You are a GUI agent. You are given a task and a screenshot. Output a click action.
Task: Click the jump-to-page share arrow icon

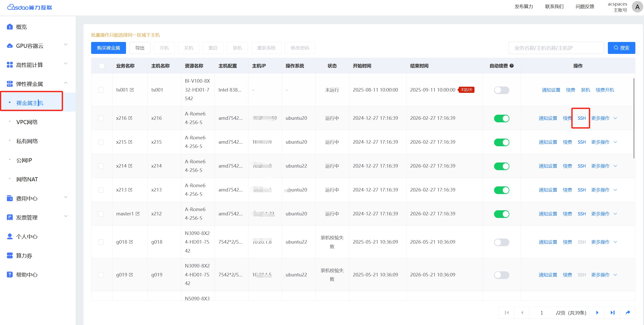pyautogui.click(x=628, y=313)
